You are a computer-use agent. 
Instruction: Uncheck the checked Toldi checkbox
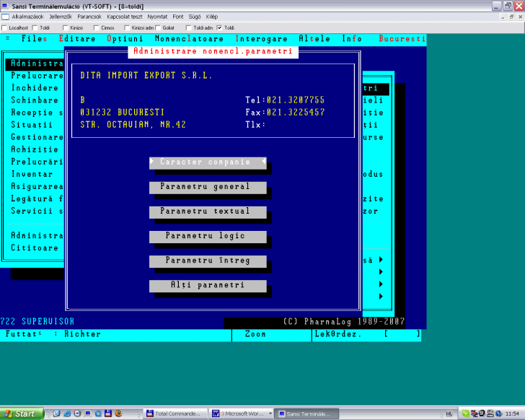click(x=219, y=28)
